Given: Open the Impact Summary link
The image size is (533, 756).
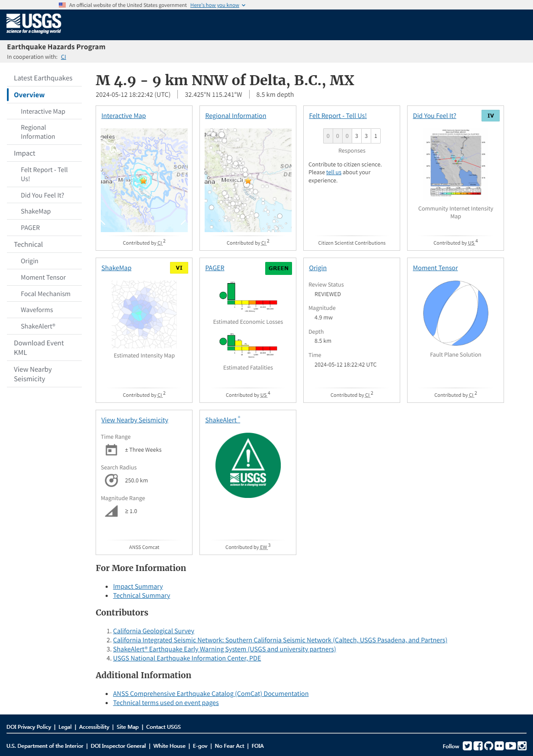Looking at the screenshot, I should (x=138, y=587).
